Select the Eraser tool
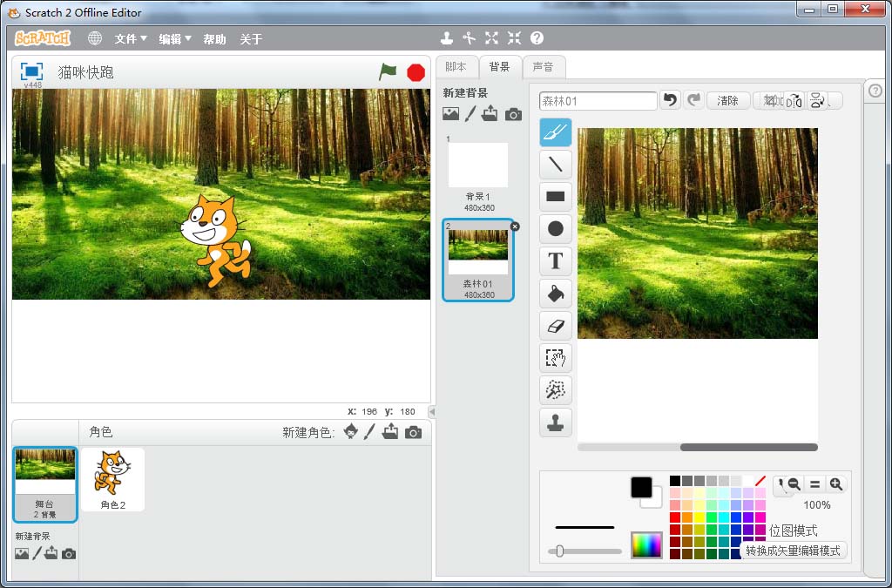The height and width of the screenshot is (588, 892). point(556,326)
